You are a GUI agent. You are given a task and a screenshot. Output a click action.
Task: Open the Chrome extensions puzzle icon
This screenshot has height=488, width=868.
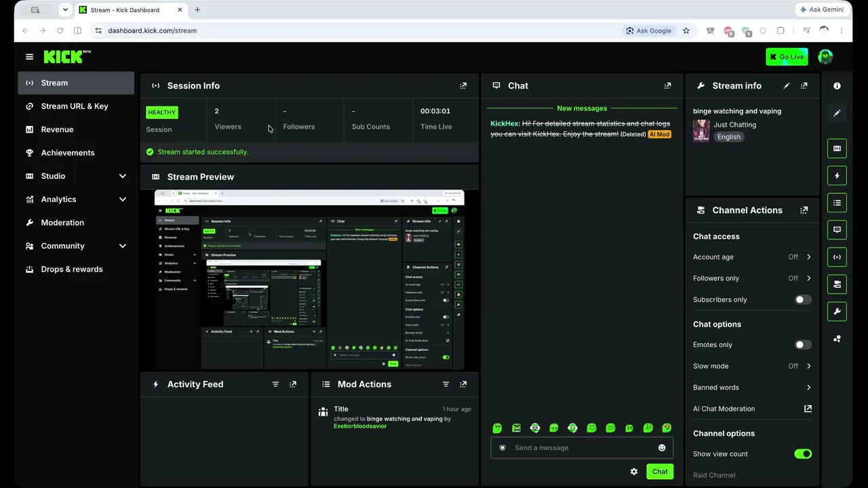pyautogui.click(x=781, y=30)
